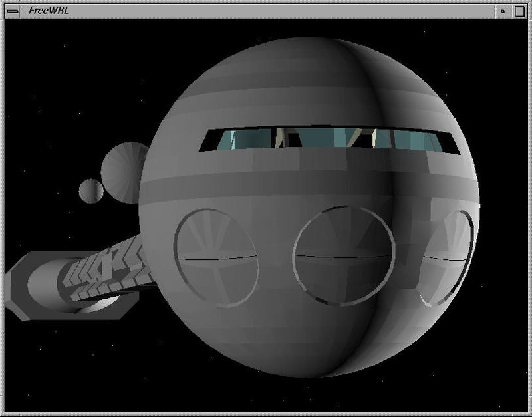The image size is (532, 417).
Task: Click the center circular pod bay door
Action: [344, 255]
